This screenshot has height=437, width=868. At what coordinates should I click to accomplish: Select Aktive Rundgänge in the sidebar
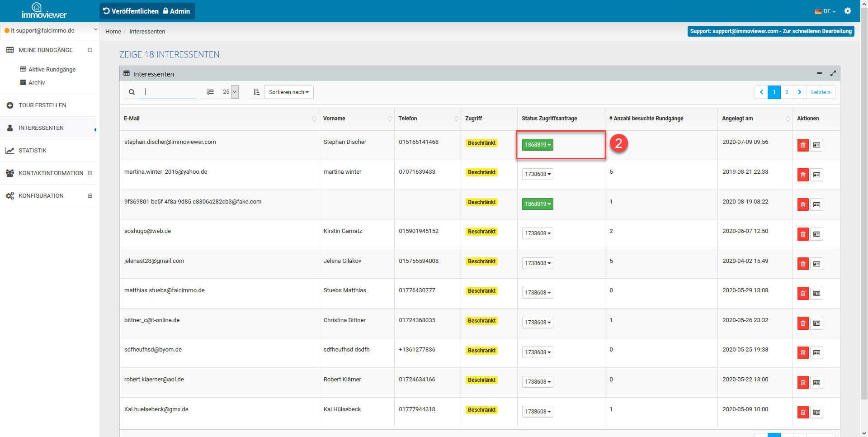[52, 70]
